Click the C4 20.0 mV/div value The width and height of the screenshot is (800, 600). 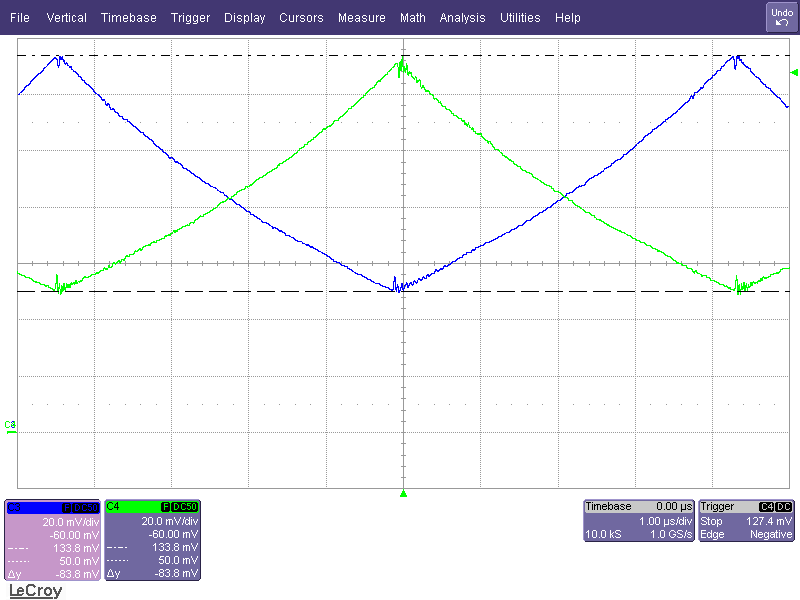pos(169,521)
